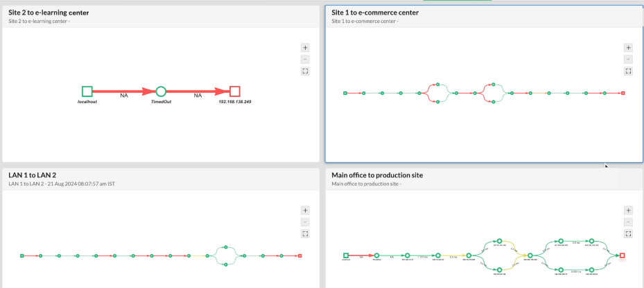The height and width of the screenshot is (288, 644).
Task: Open Main office to production site widget title
Action: point(377,175)
